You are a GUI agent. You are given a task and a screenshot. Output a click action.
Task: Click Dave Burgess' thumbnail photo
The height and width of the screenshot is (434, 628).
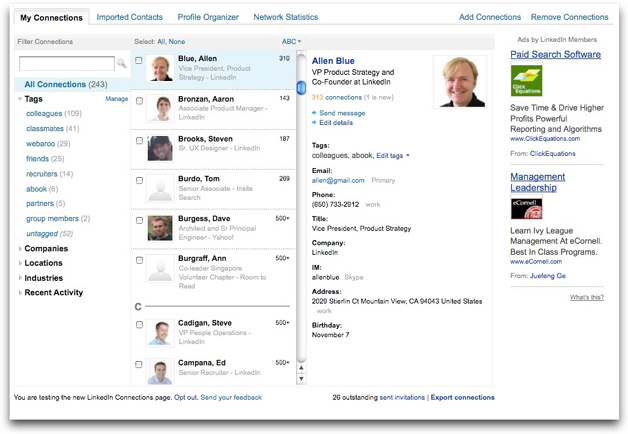click(160, 228)
